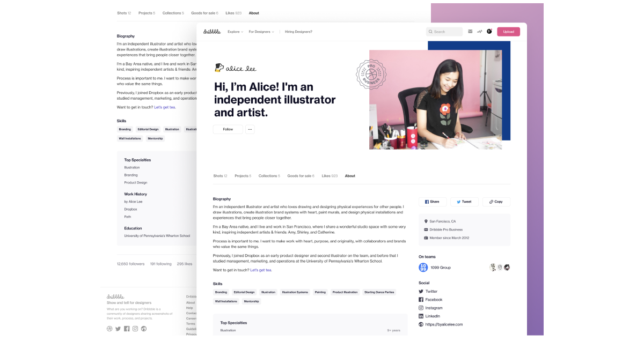Click the location pin icon beside San Francisco
The width and height of the screenshot is (644, 341).
(x=426, y=221)
